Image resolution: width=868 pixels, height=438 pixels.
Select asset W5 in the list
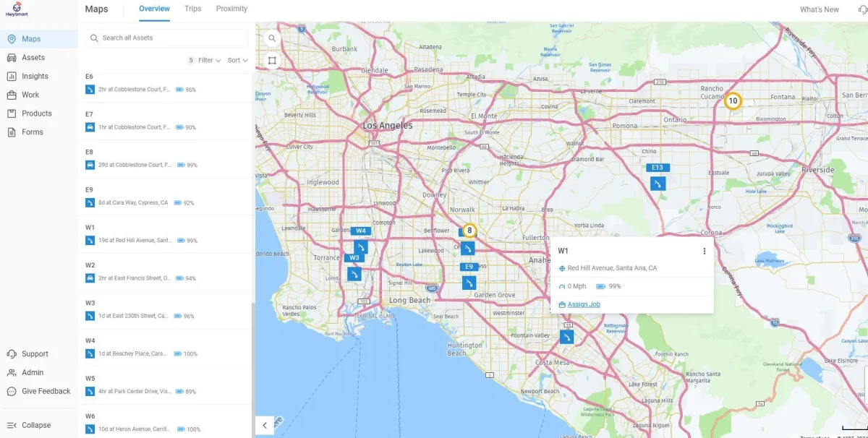pos(165,385)
